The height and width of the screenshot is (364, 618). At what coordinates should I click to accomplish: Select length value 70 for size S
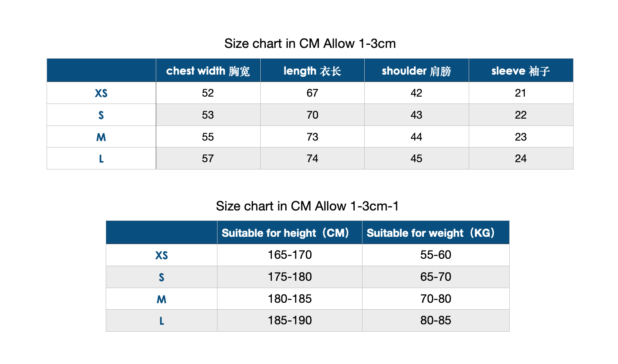[x=312, y=115]
